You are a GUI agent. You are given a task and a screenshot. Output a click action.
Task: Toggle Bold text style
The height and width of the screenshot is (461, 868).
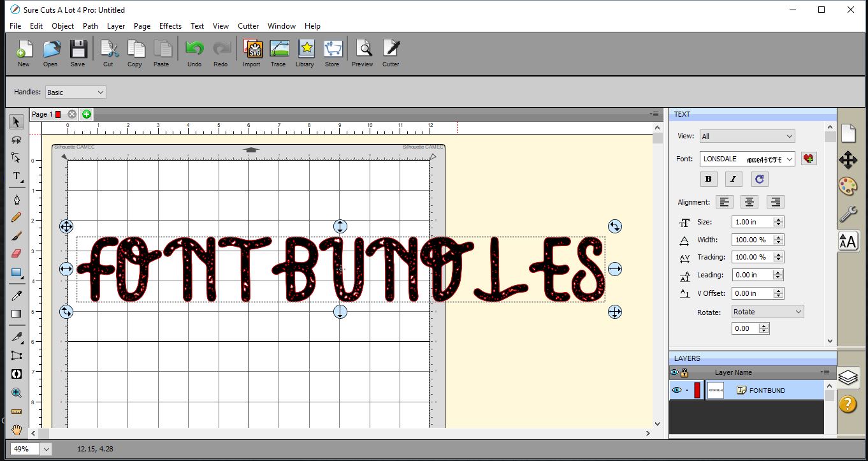708,179
